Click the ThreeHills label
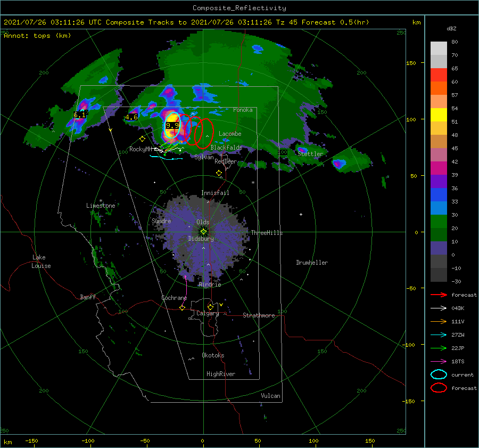This screenshot has height=448, width=479. pos(267,233)
